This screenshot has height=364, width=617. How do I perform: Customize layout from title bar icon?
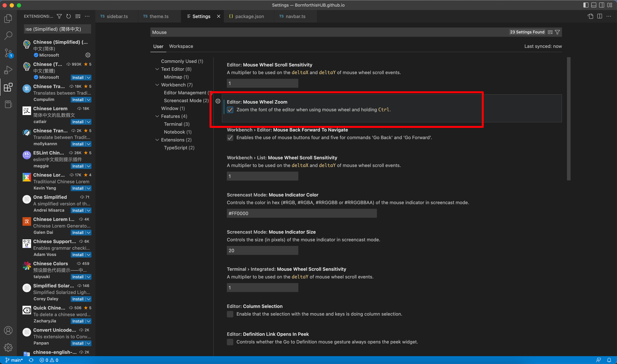[610, 5]
